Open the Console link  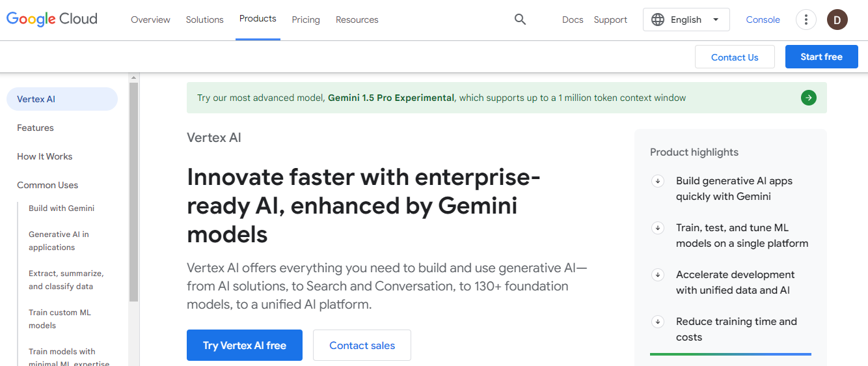pos(763,20)
